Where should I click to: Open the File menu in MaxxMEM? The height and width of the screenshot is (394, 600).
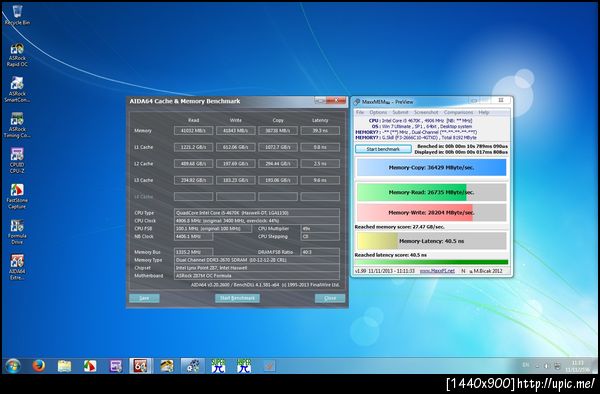360,112
